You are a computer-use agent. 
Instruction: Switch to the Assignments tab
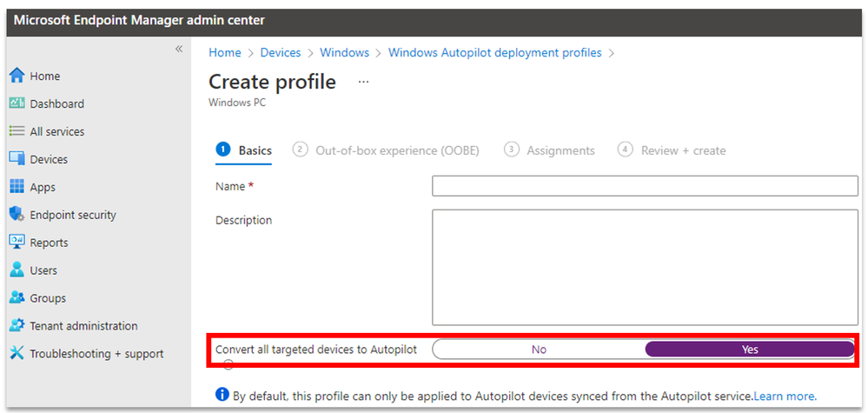[550, 150]
